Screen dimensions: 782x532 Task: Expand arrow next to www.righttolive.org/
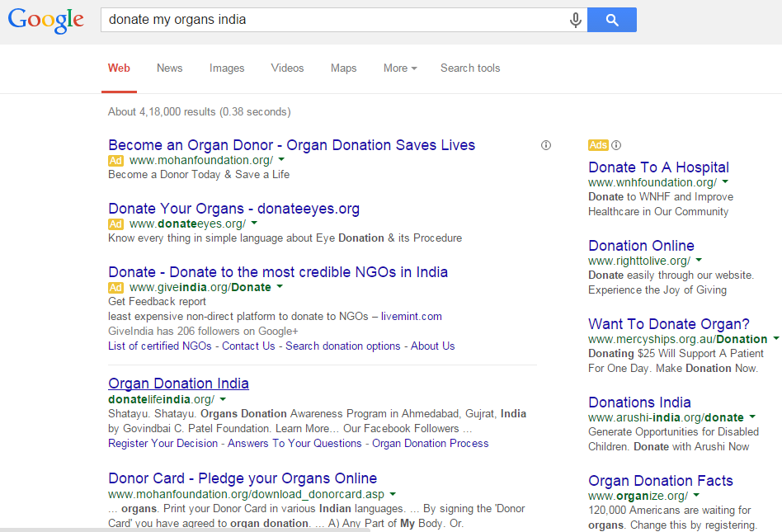coord(699,260)
